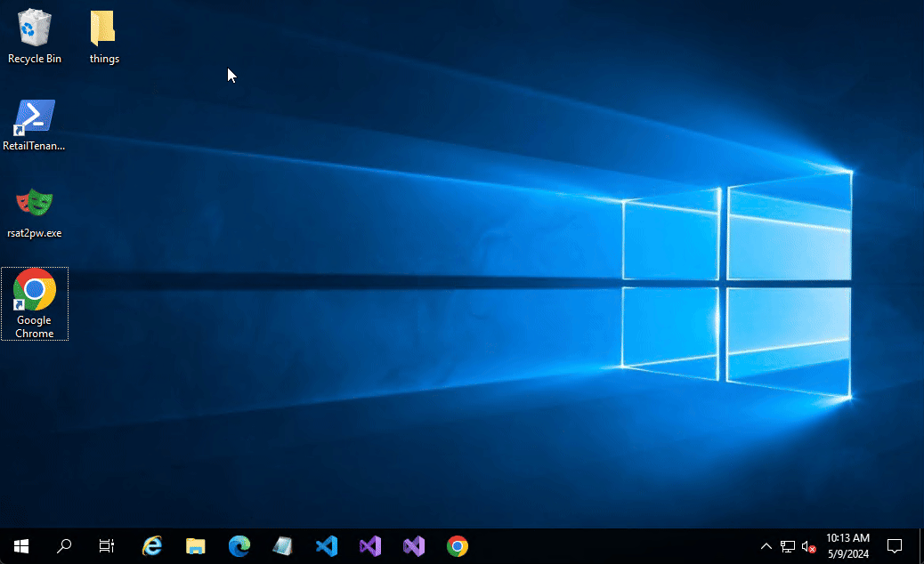924x564 pixels.
Task: Open the notepad-style app in taskbar
Action: point(283,546)
